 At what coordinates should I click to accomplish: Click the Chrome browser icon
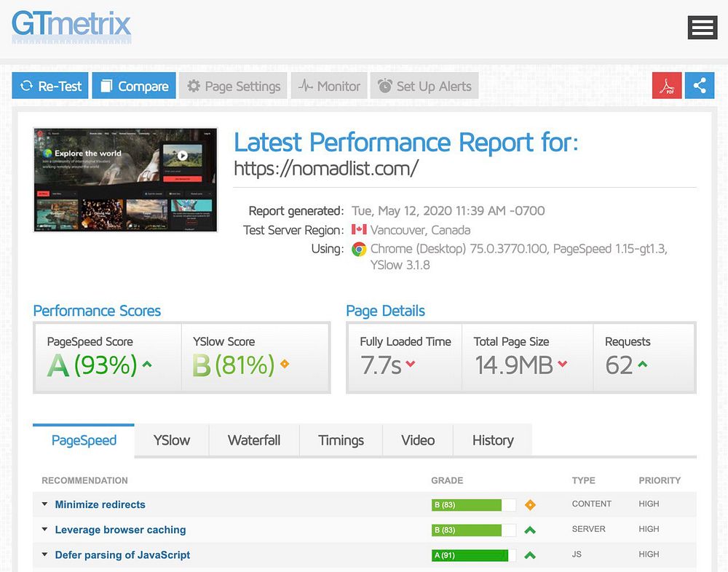point(359,250)
